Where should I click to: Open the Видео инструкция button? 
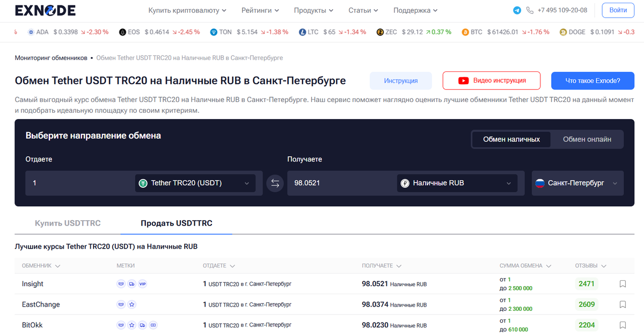point(492,81)
